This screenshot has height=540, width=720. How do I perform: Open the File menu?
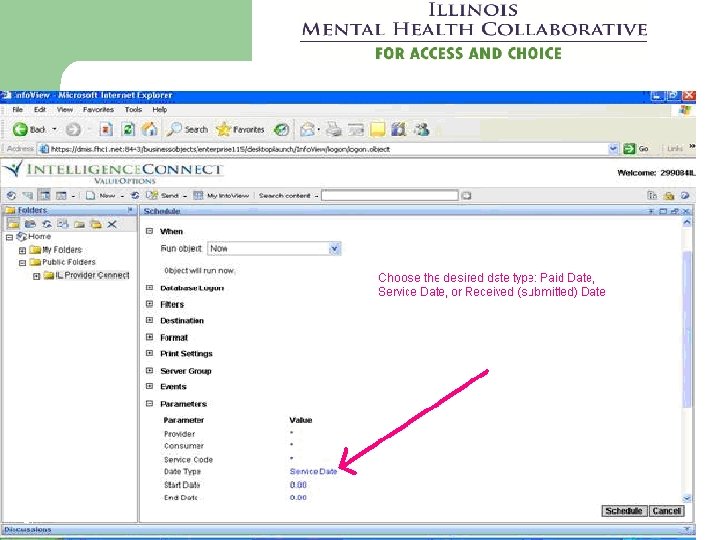coord(17,109)
